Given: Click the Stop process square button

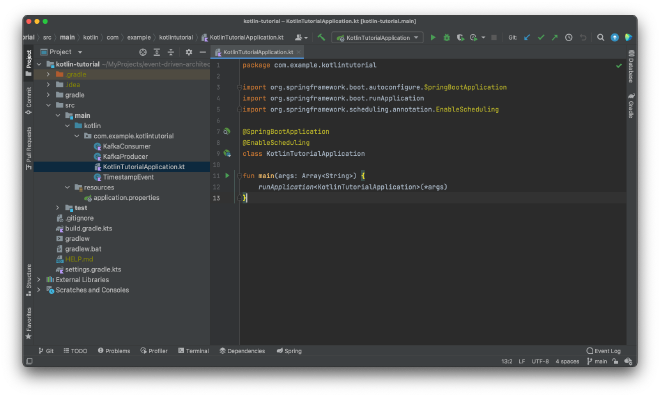Looking at the screenshot, I should click(x=494, y=37).
